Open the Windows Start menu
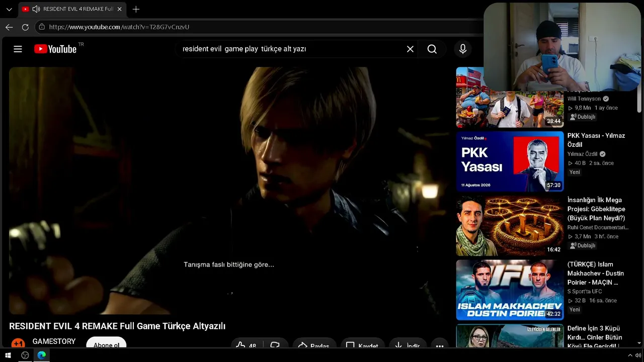Screen dimensions: 644x362 point(8,355)
